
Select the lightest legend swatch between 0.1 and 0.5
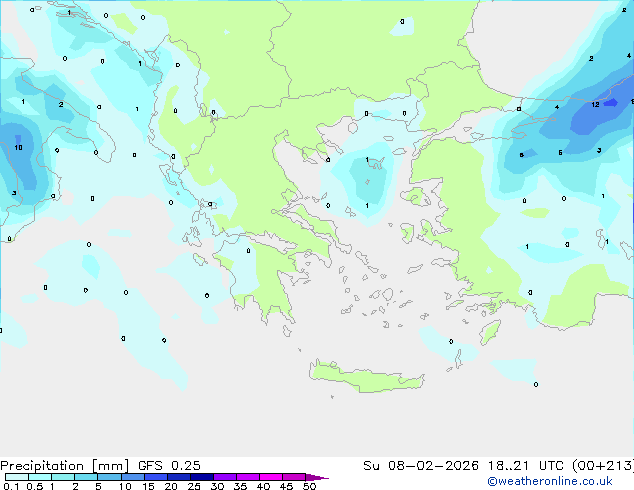pyautogui.click(x=17, y=477)
